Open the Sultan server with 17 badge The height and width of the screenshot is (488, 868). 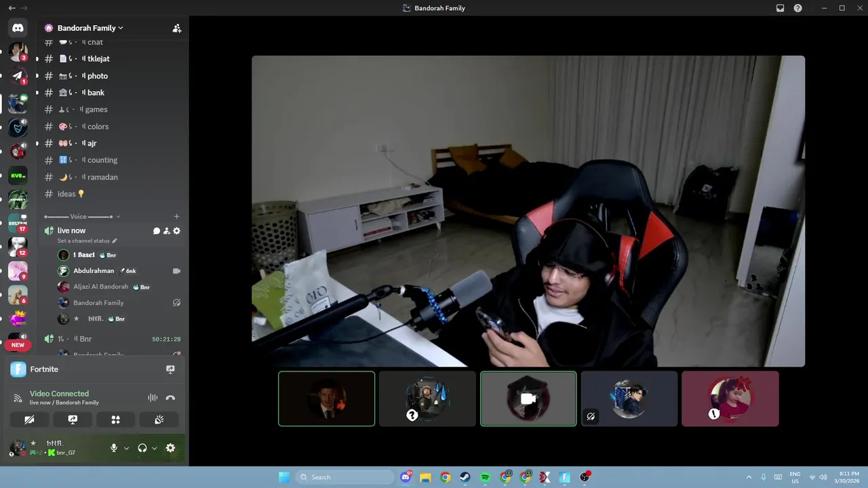click(x=18, y=222)
